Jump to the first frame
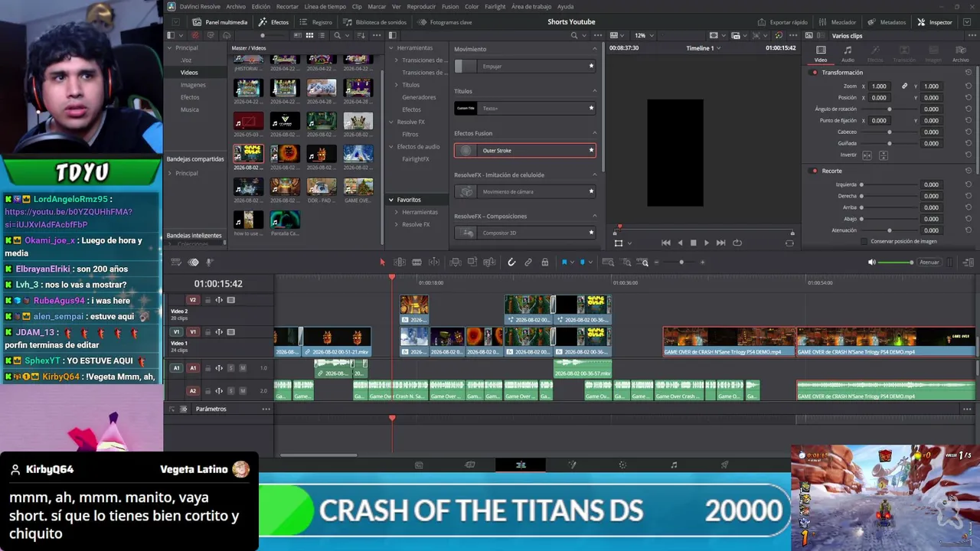The width and height of the screenshot is (980, 551). (666, 243)
